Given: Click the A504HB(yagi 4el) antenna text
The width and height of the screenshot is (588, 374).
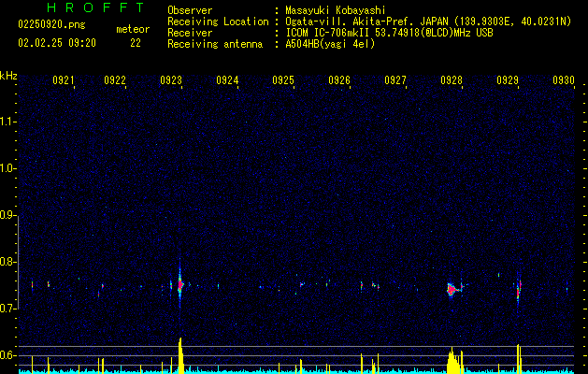Looking at the screenshot, I should coord(330,44).
